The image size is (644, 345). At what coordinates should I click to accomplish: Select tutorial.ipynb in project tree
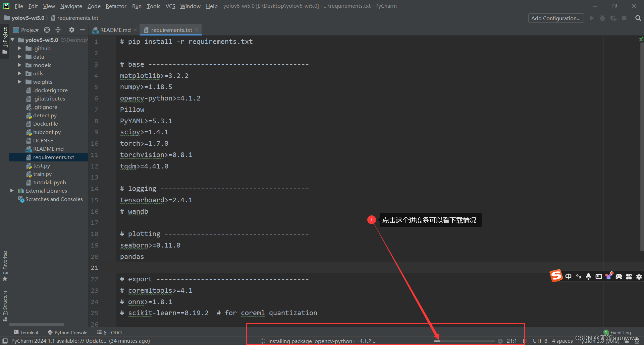(49, 182)
